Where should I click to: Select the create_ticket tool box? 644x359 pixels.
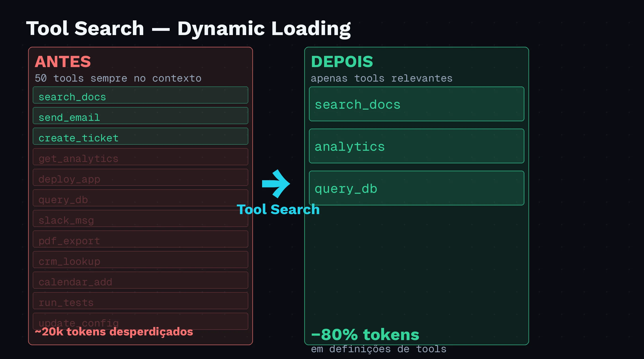tap(140, 136)
